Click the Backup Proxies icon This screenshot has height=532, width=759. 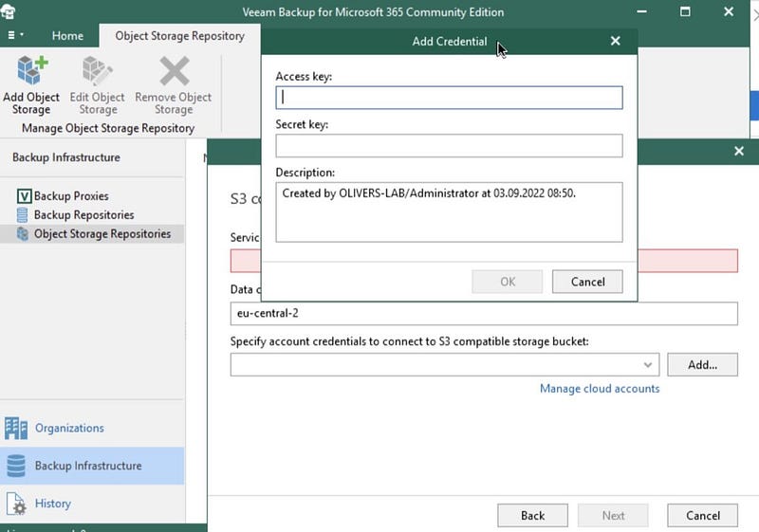click(x=24, y=196)
